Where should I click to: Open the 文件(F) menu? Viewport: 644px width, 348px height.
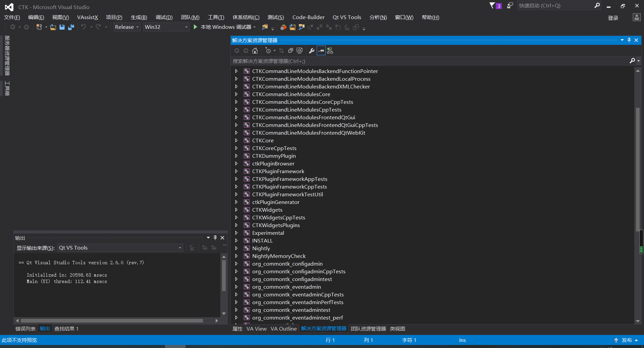point(12,17)
